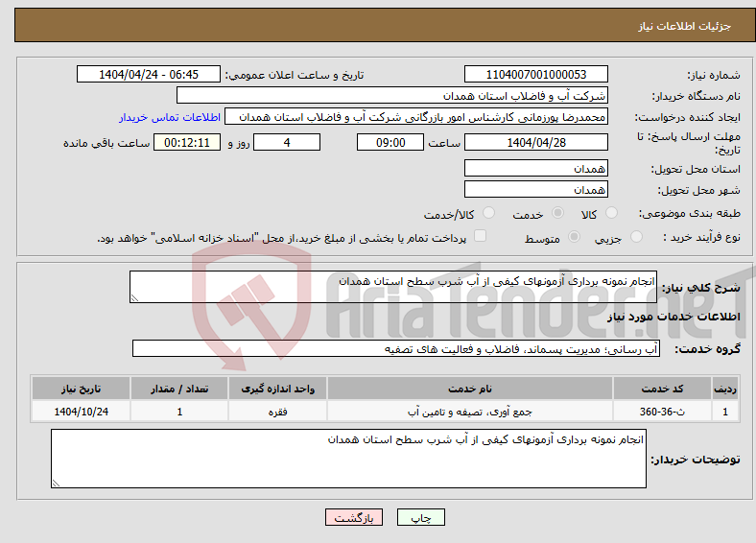This screenshot has height=543, width=756.
Task: Click the نام خدمت column header
Action: 469,389
